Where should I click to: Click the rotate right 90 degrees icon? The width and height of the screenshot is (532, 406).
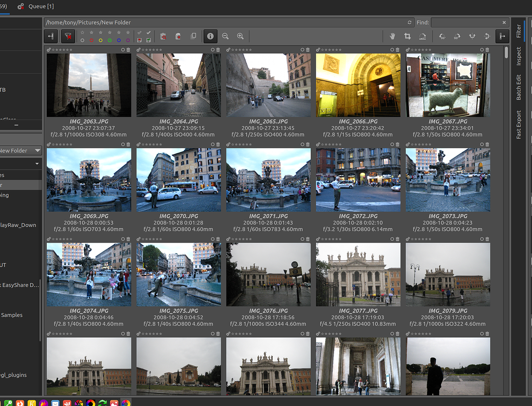click(458, 36)
